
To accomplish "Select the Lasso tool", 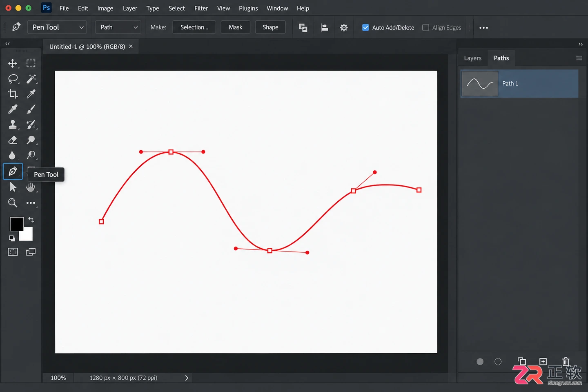I will click(13, 79).
